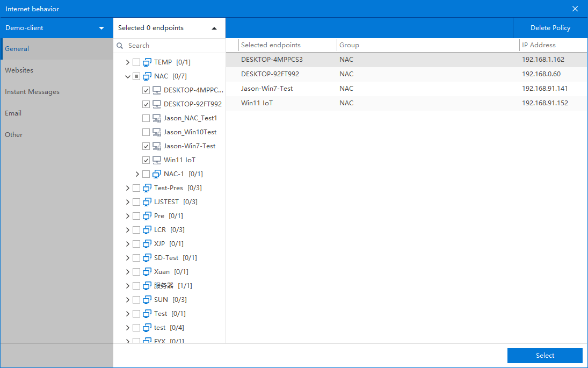Select the Jason-Win7-Test row in table
Screen dimensions: 588x368
267,89
